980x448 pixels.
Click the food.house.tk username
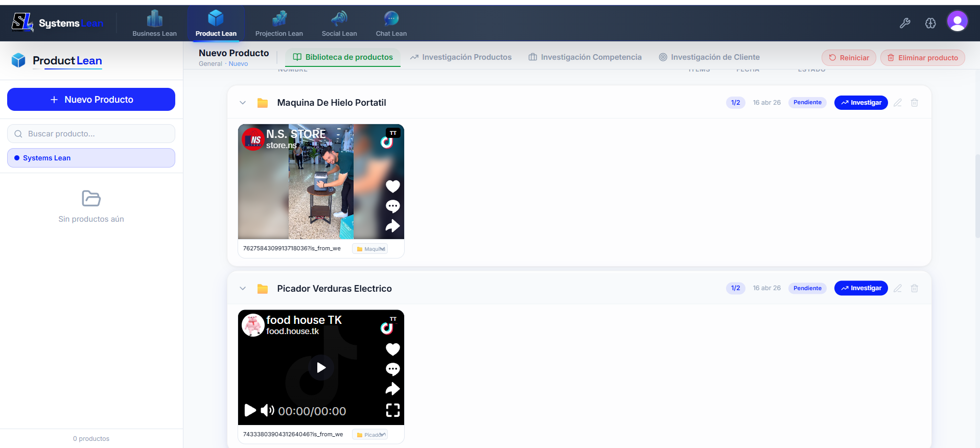tap(292, 332)
